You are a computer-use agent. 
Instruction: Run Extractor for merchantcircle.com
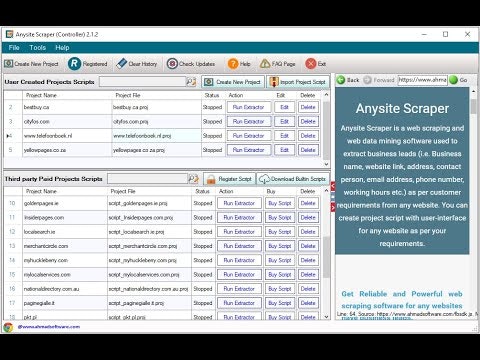239,246
